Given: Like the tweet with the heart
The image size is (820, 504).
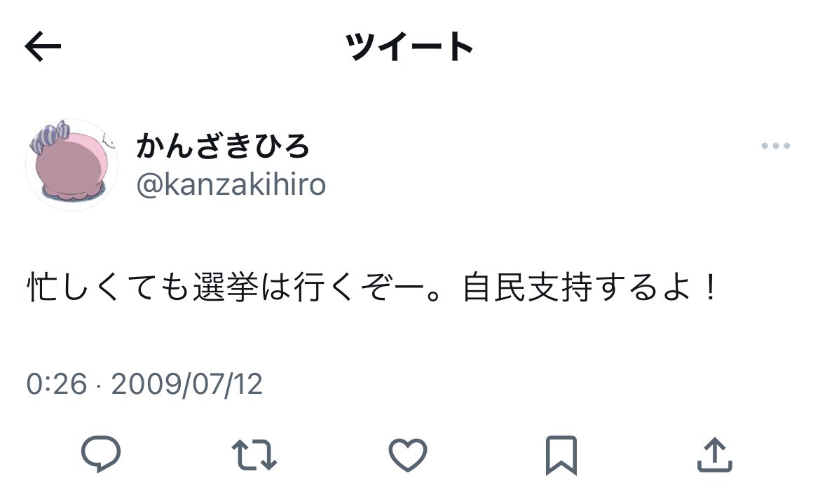Looking at the screenshot, I should tap(408, 455).
